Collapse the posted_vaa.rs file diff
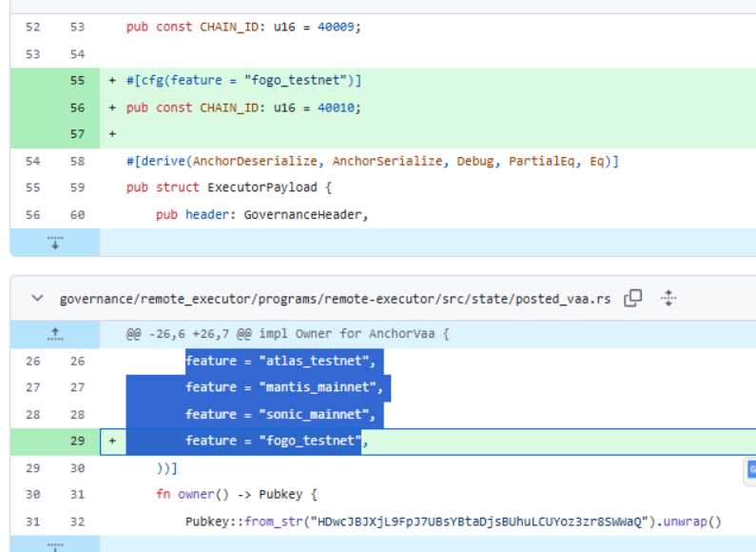 click(x=37, y=299)
